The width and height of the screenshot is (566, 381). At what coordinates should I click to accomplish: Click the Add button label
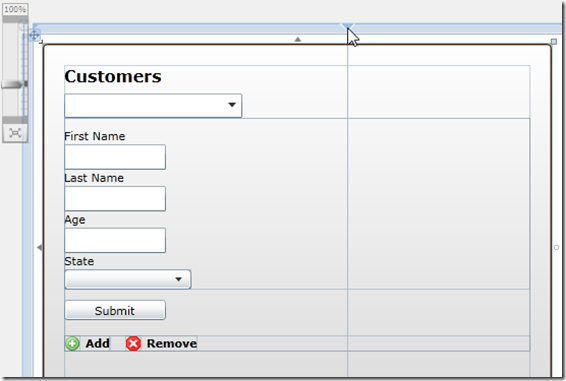click(97, 343)
